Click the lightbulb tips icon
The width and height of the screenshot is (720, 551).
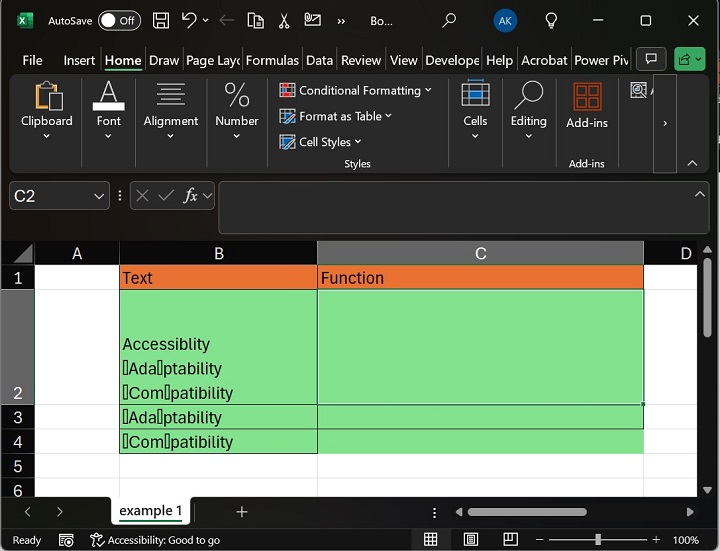click(x=551, y=20)
